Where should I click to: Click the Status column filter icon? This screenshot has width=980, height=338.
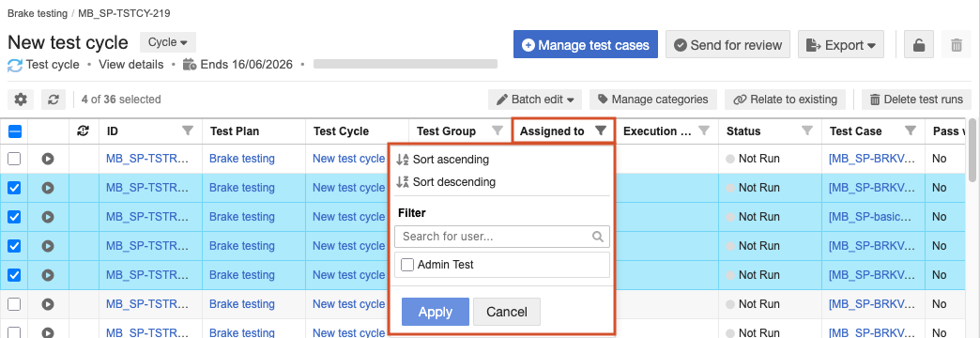click(807, 131)
